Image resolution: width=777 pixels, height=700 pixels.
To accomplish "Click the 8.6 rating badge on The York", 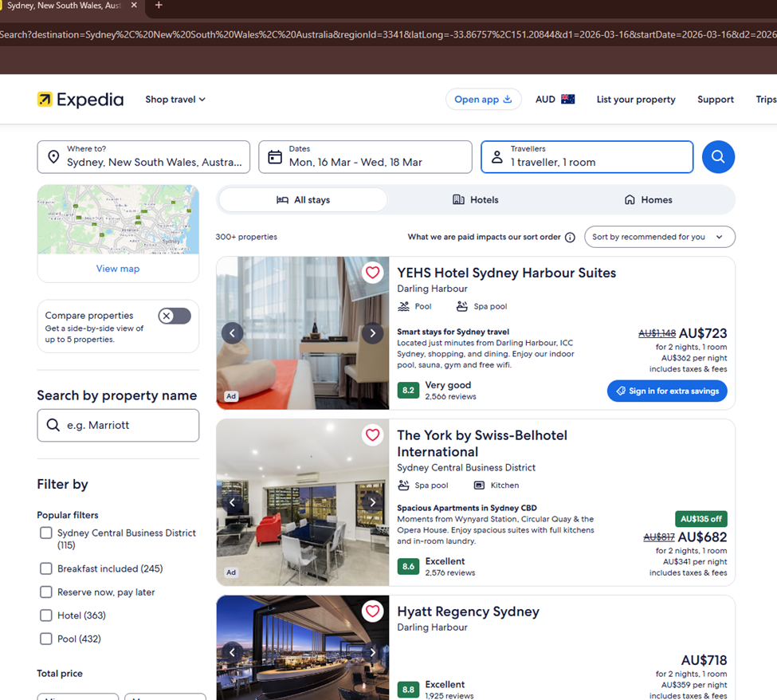I will [x=408, y=566].
